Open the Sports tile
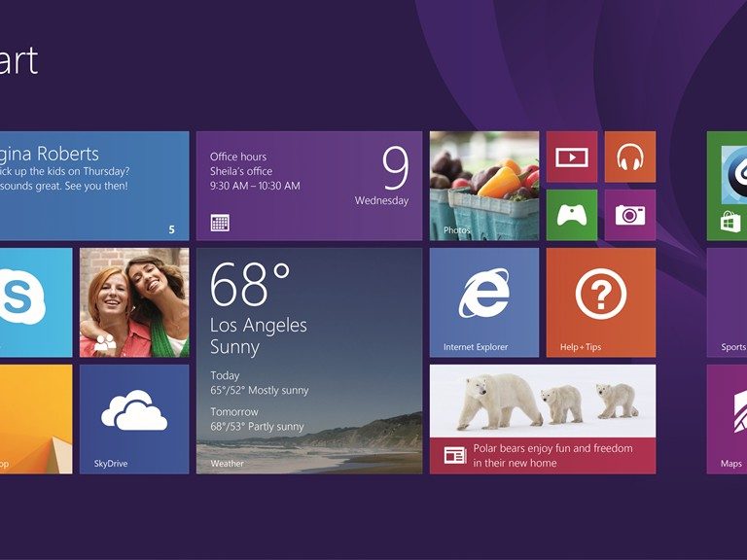The image size is (747, 560). (x=727, y=302)
